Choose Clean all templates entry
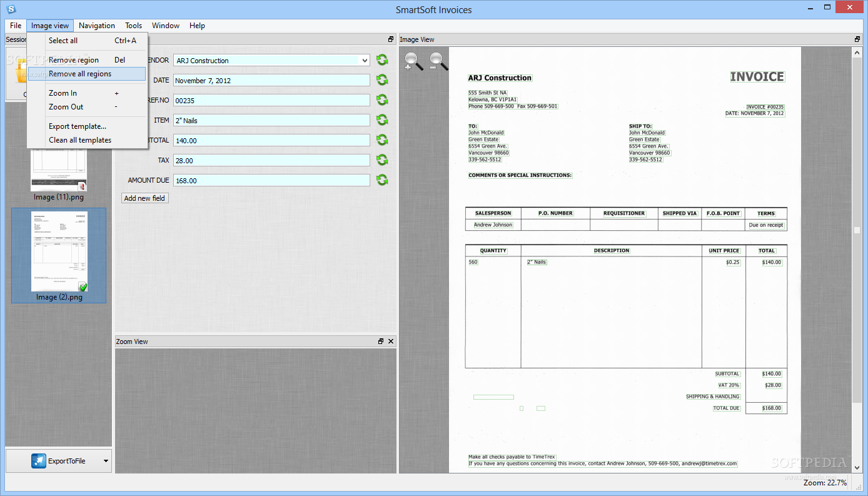868x496 pixels. coord(87,140)
